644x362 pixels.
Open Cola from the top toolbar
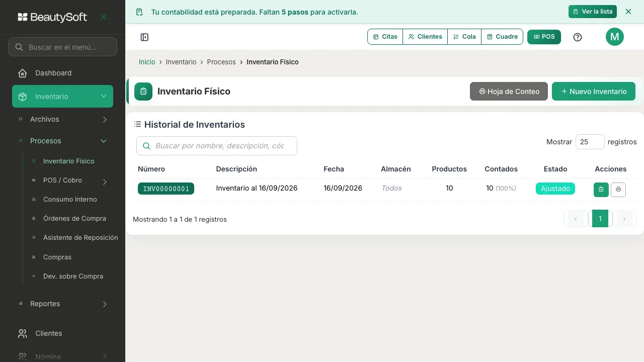click(x=464, y=37)
